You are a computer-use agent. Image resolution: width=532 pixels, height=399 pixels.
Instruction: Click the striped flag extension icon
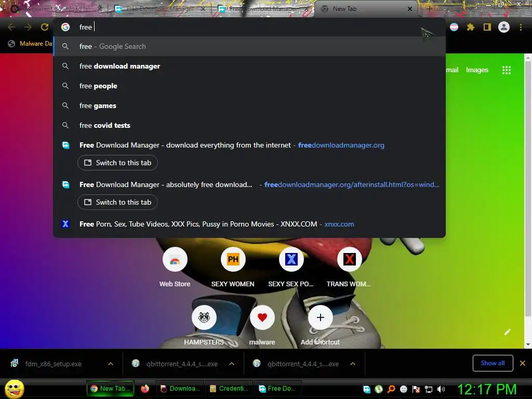[x=454, y=27]
